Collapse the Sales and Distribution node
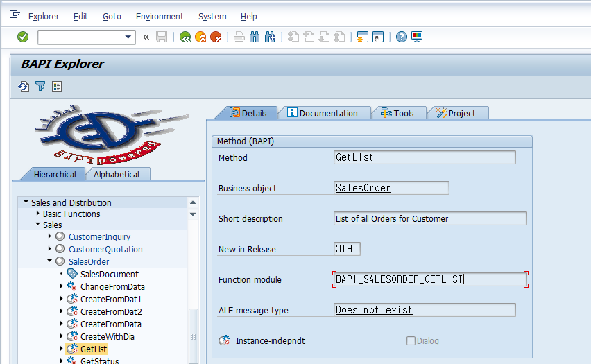Image resolution: width=591 pixels, height=364 pixels. [x=26, y=202]
